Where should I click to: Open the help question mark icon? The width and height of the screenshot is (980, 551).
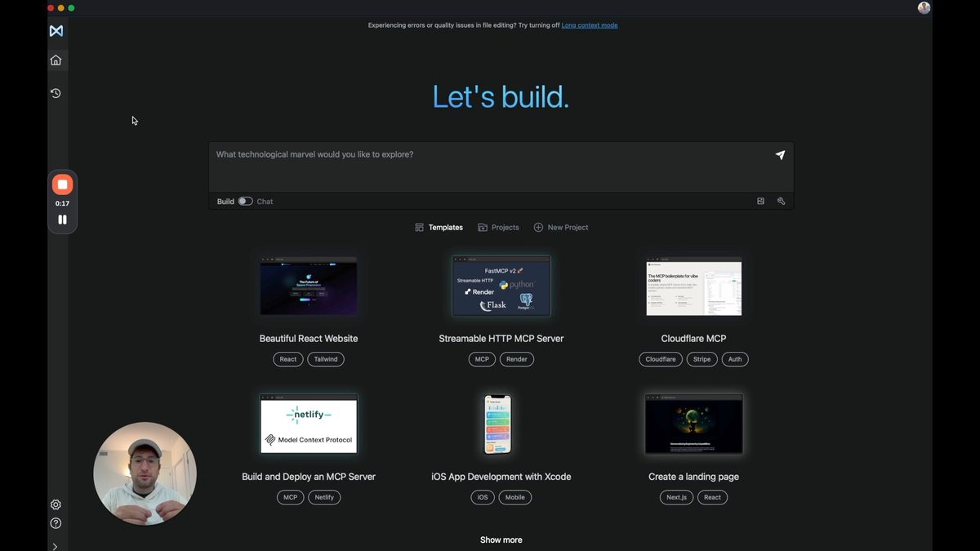pos(56,523)
